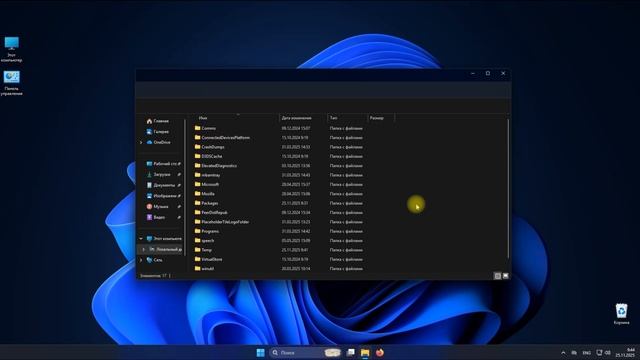Open the Главная (Home) sidebar item
Viewport: 640px width, 360px height.
pyautogui.click(x=158, y=121)
